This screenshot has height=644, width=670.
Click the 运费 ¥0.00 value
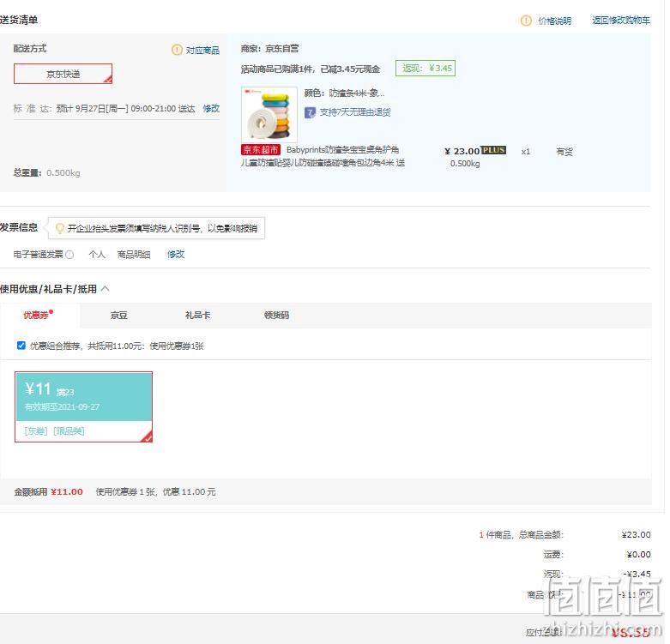click(638, 554)
